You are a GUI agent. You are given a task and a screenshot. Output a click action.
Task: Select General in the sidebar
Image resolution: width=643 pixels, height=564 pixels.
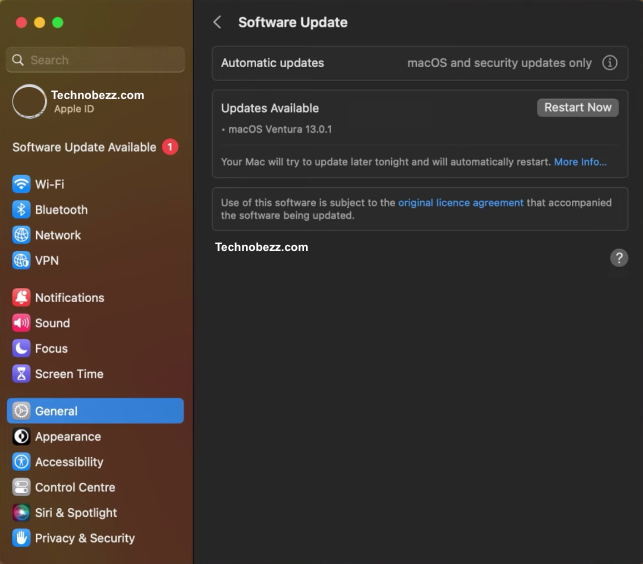tap(95, 411)
